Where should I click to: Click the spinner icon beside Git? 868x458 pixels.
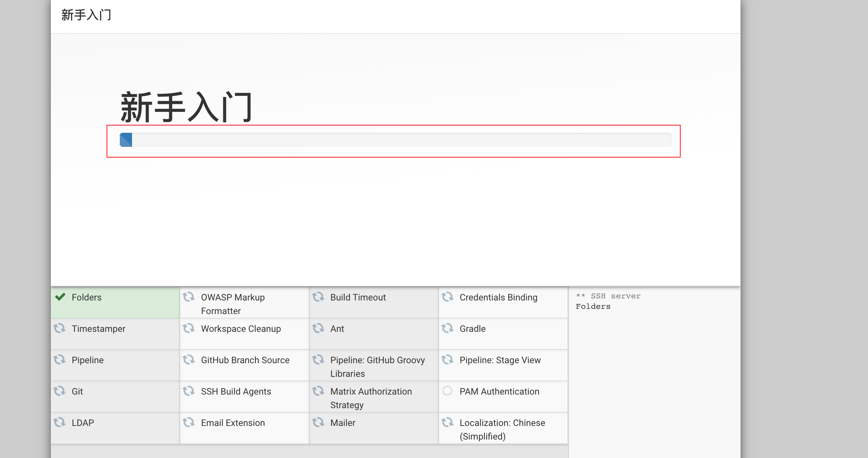click(x=61, y=391)
